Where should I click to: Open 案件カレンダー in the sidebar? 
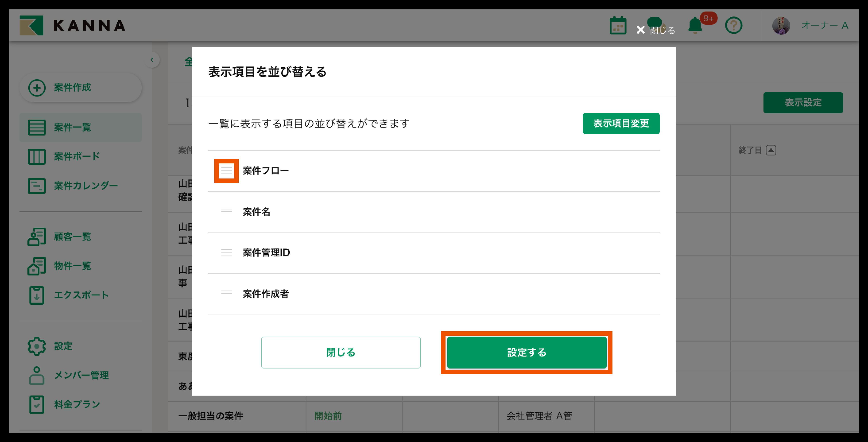tap(86, 186)
